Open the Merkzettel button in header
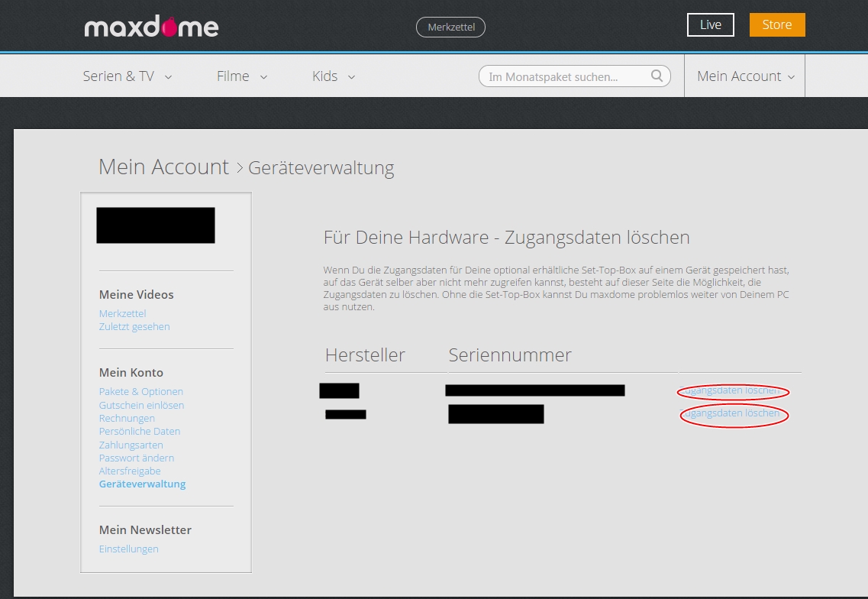Screen dimensions: 868x599 point(450,28)
